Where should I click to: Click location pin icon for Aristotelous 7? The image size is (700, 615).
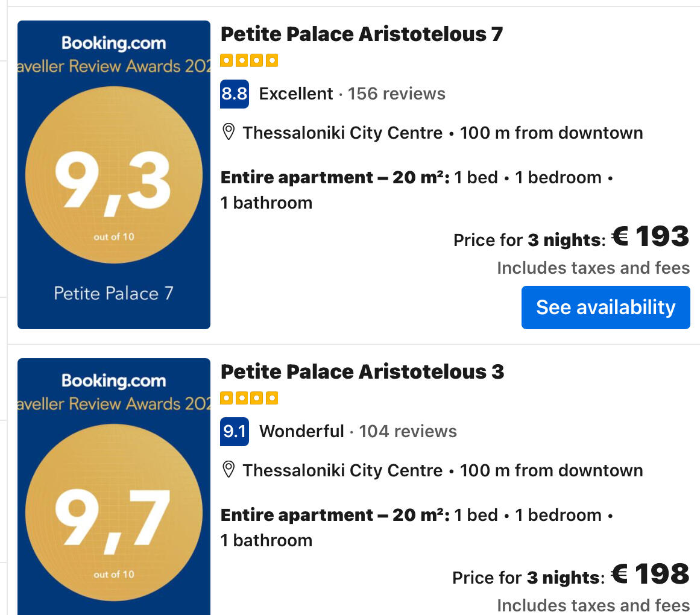click(229, 133)
